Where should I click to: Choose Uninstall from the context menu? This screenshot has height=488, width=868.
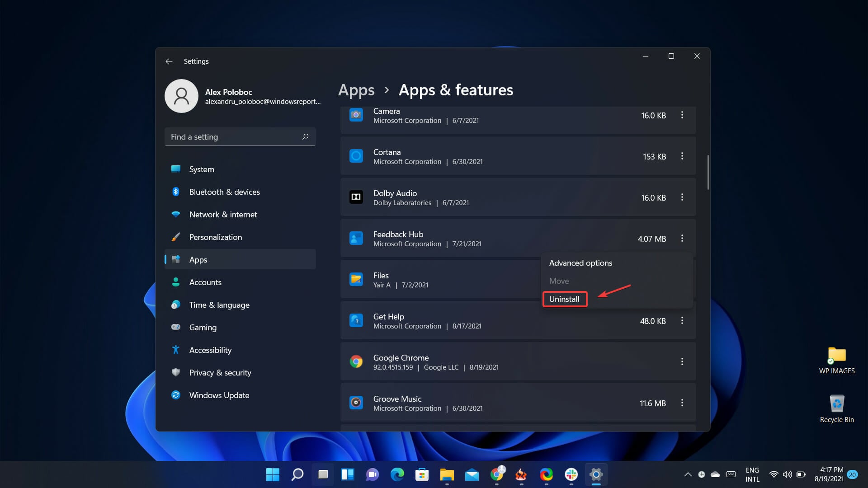pos(564,299)
